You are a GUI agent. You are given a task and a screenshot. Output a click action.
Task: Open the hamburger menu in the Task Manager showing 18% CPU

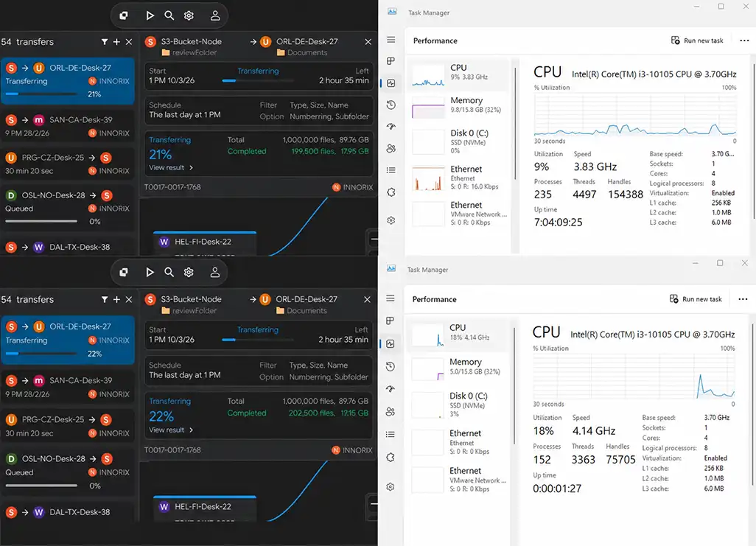[391, 298]
